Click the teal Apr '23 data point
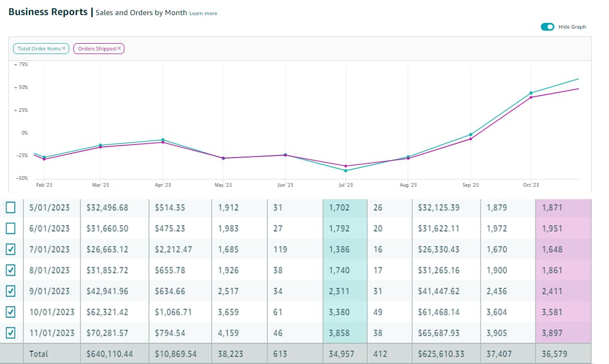 click(163, 140)
